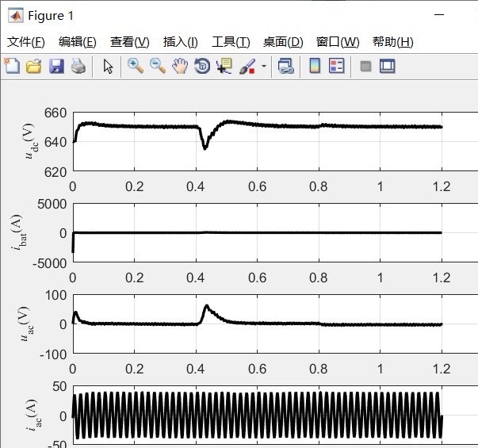The width and height of the screenshot is (478, 448).
Task: Click the Show Plot Tools icon
Action: pyautogui.click(x=388, y=66)
